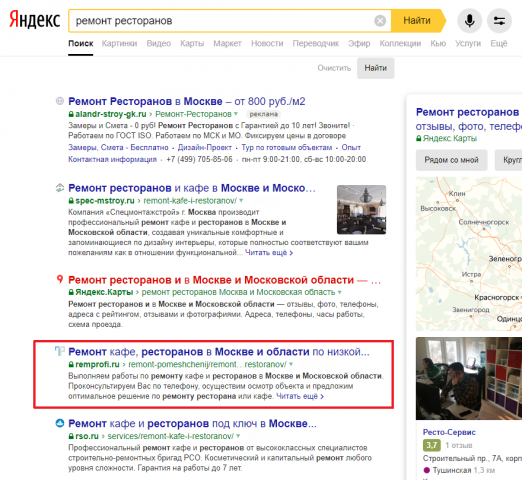The height and width of the screenshot is (480, 522).
Task: Open the Картинки tab
Action: [119, 43]
